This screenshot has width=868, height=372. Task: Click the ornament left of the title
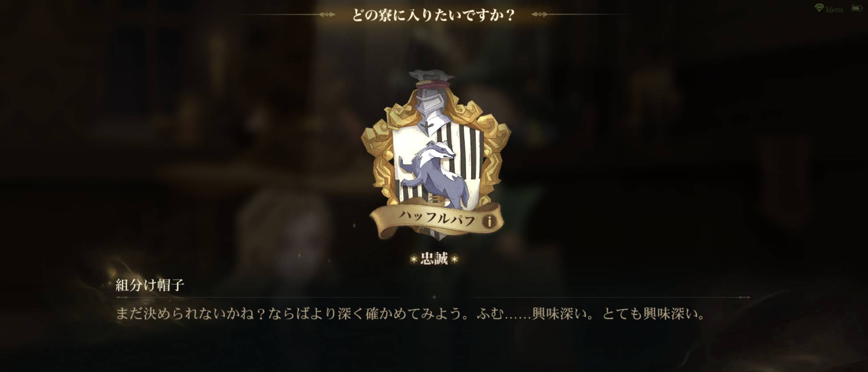click(x=328, y=15)
